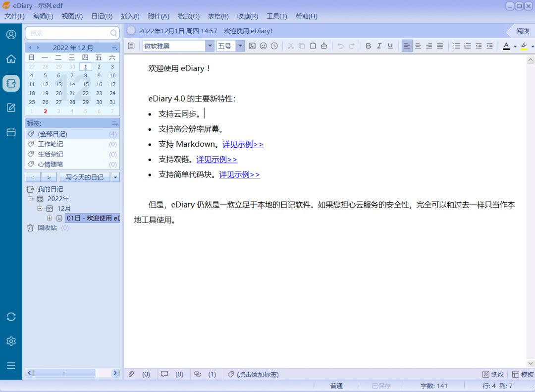Click the yellow highlight color swatch
Screen dimensions: 535x392
tap(524, 46)
